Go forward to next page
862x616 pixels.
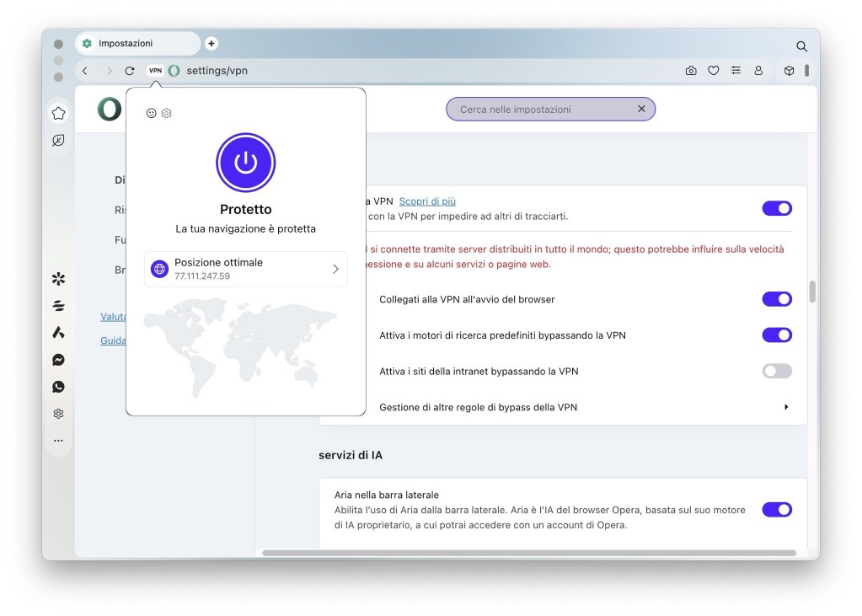pyautogui.click(x=109, y=71)
